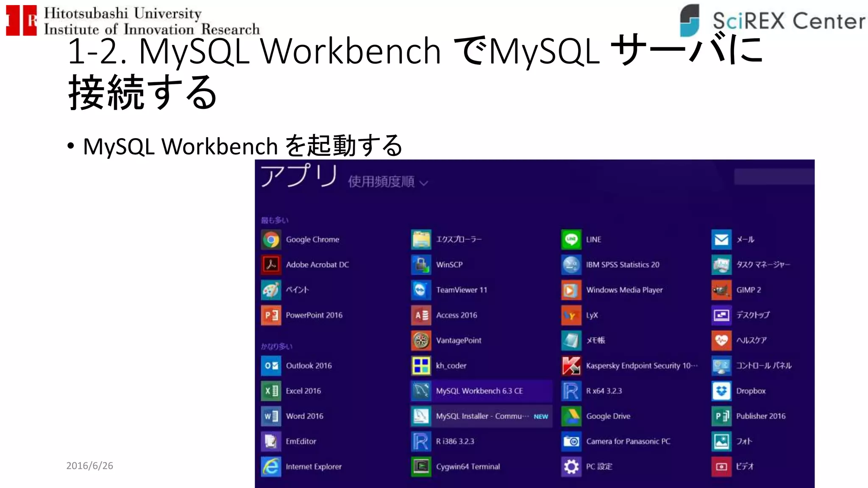
Task: Click the NEW badge on MySQL Installer
Action: click(541, 417)
